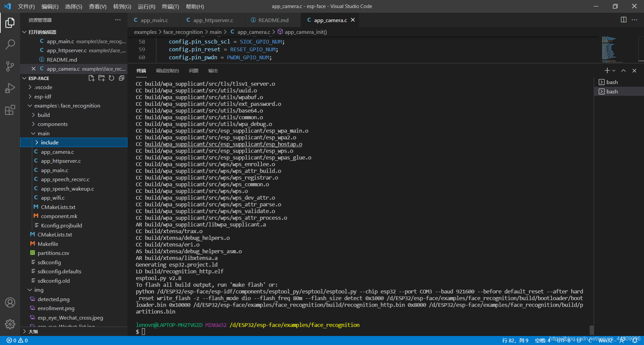644x345 pixels.
Task: Switch to the README.md tab
Action: [273, 20]
